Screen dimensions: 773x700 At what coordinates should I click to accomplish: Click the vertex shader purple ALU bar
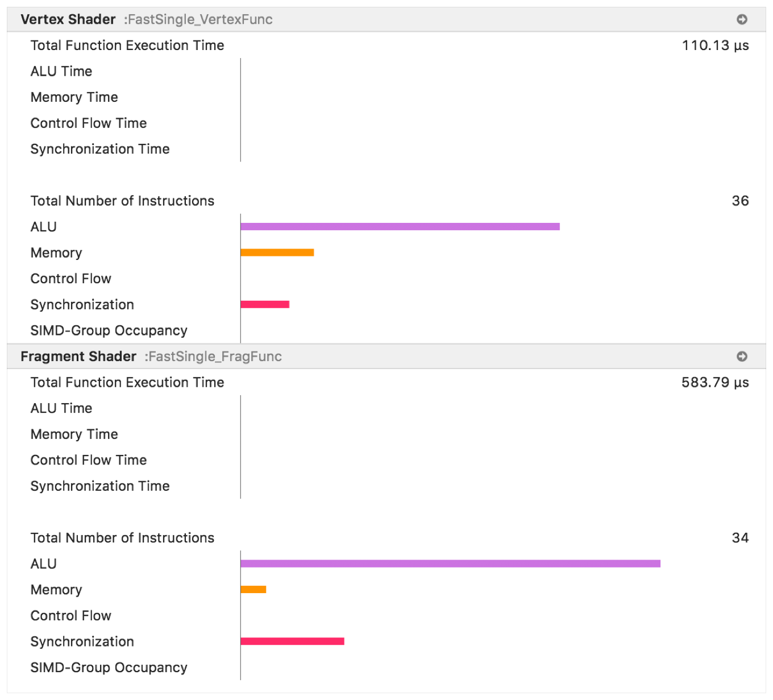point(400,226)
